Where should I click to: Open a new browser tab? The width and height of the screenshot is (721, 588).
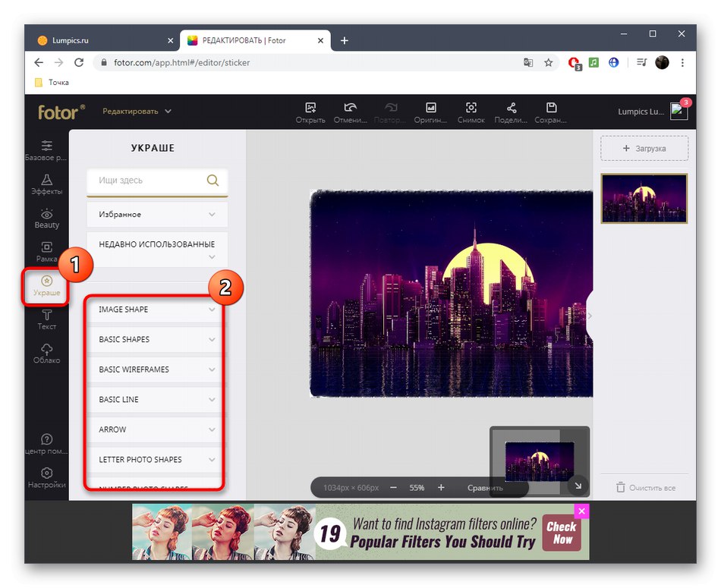[344, 40]
